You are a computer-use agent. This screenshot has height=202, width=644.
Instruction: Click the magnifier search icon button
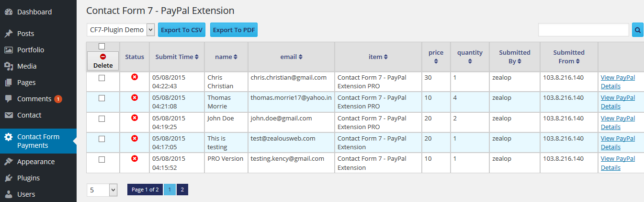coord(638,30)
